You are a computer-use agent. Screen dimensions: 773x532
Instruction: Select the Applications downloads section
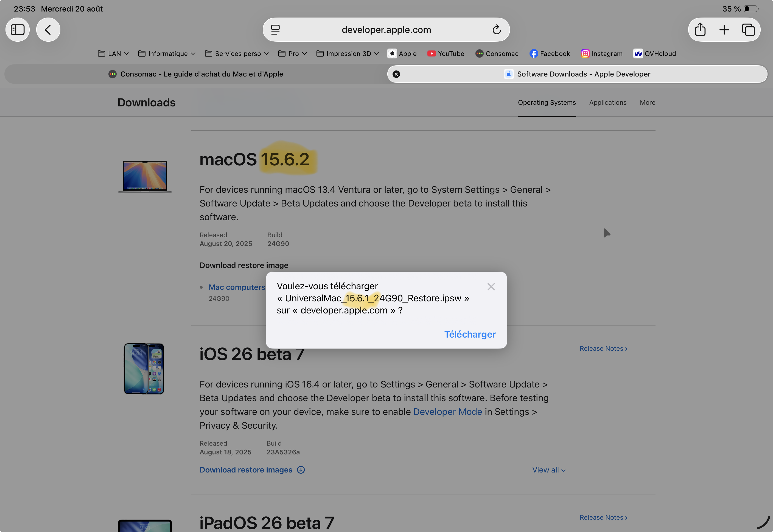point(607,103)
